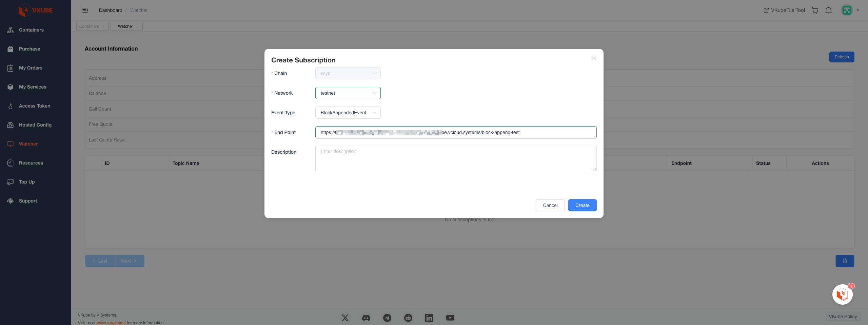Open the VKube chat widget bubble
The width and height of the screenshot is (868, 325).
(842, 294)
